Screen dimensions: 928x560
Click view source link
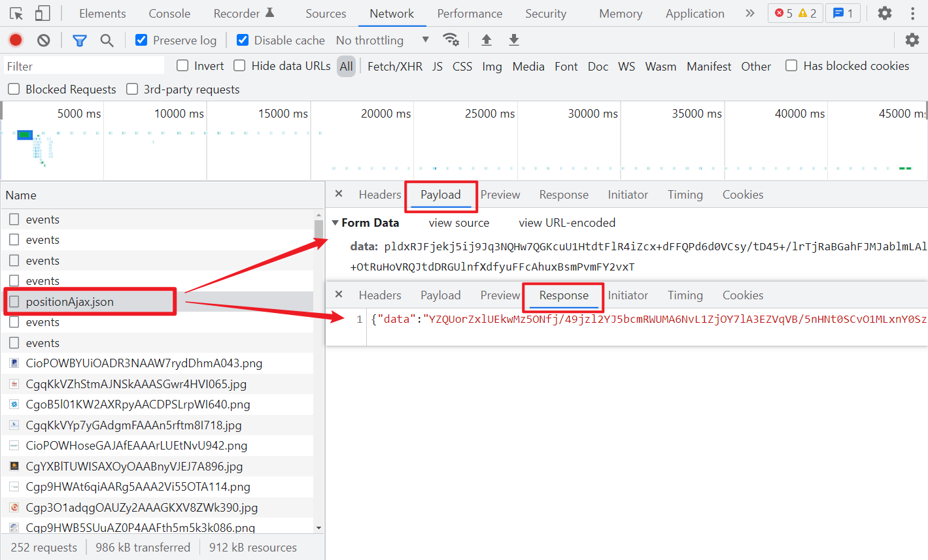(459, 223)
